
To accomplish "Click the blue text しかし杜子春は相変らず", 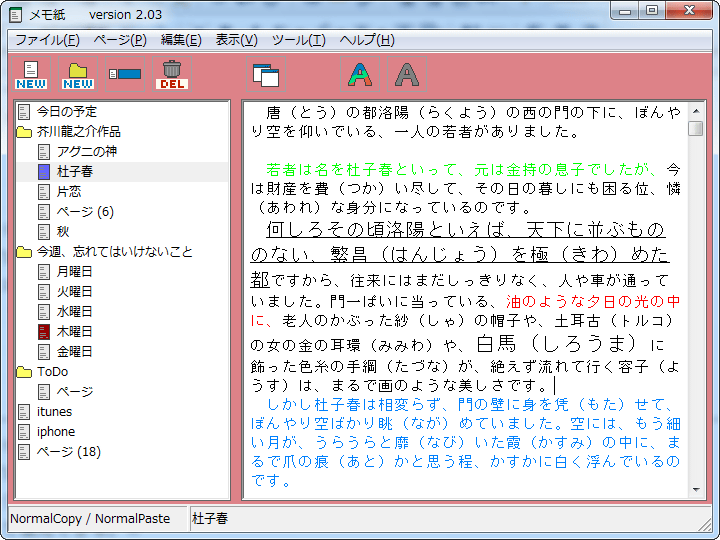I will point(354,405).
